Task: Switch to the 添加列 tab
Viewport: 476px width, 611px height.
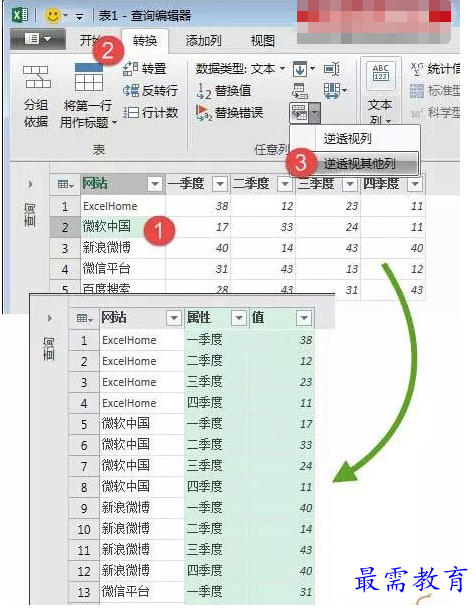Action: 204,41
